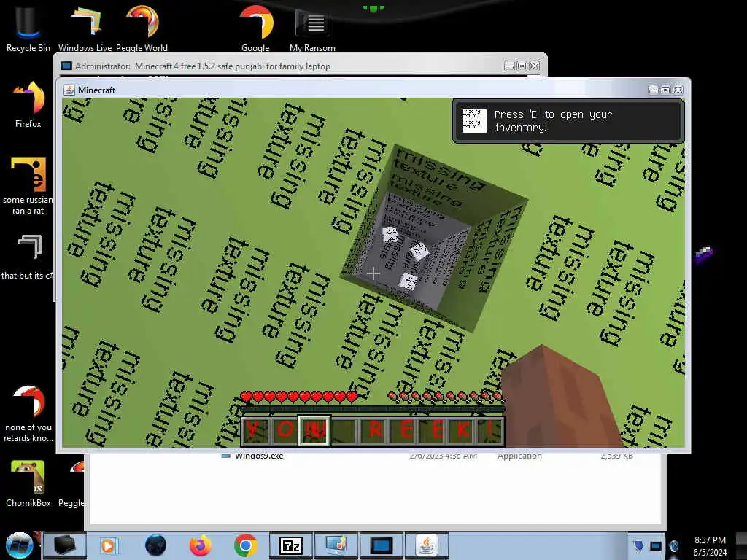The image size is (747, 560).
Task: Click the Minecraft window Java icon
Action: click(69, 90)
